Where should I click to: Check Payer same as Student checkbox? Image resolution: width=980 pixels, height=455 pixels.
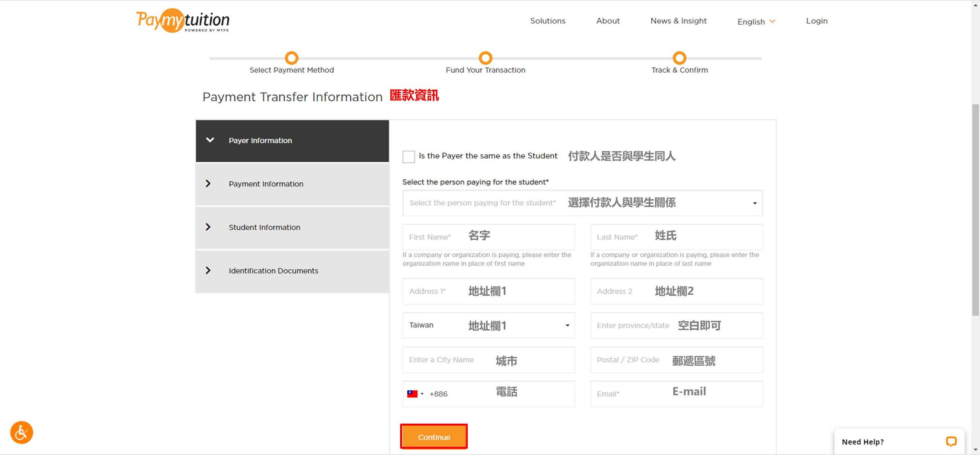click(408, 156)
